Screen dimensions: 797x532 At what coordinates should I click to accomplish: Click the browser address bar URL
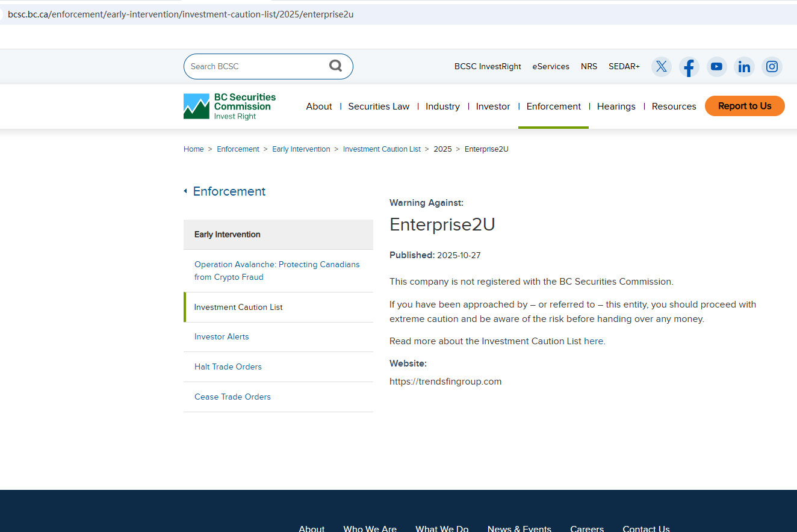(x=181, y=14)
